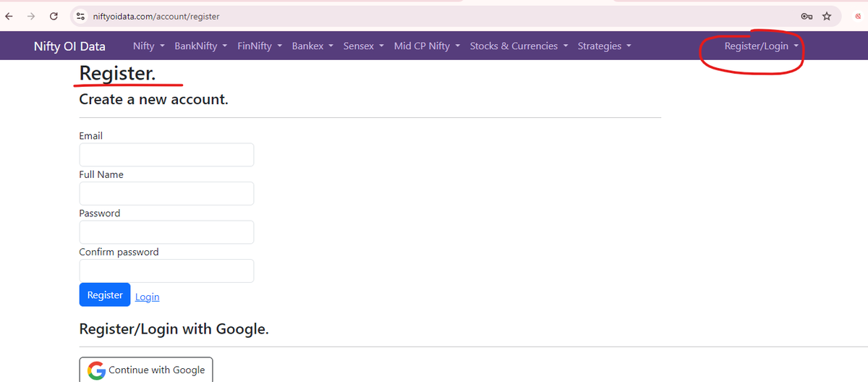This screenshot has height=382, width=868.
Task: Click the Full Name label
Action: [101, 174]
